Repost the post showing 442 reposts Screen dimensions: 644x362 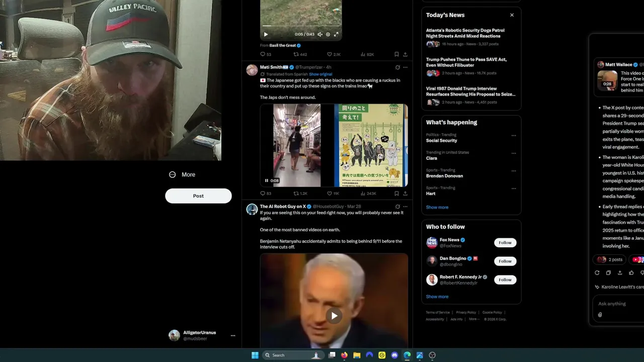point(300,54)
